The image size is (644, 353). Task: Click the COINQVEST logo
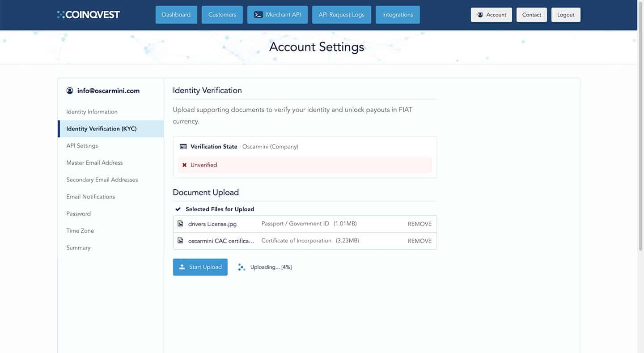click(89, 15)
